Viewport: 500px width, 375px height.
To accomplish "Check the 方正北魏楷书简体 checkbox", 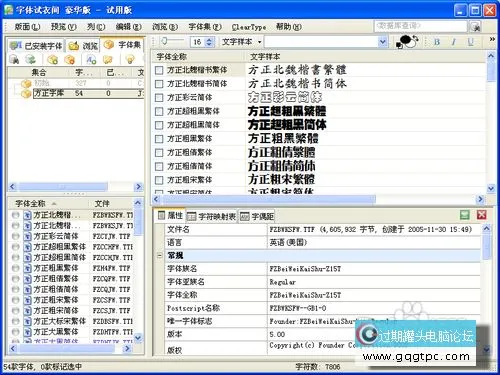I will pos(159,84).
